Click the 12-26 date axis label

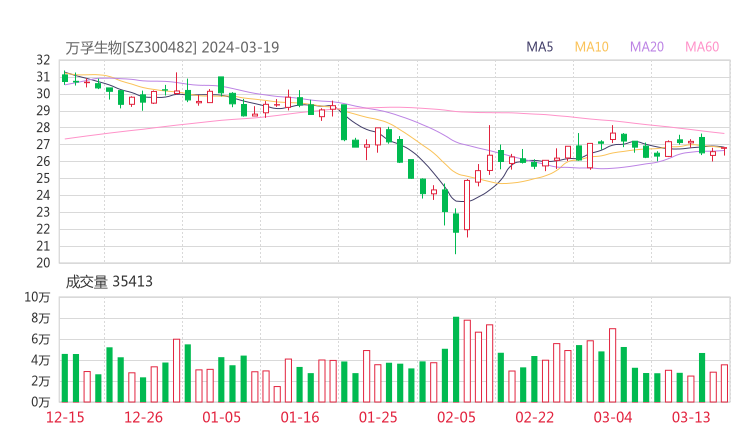pyautogui.click(x=143, y=417)
